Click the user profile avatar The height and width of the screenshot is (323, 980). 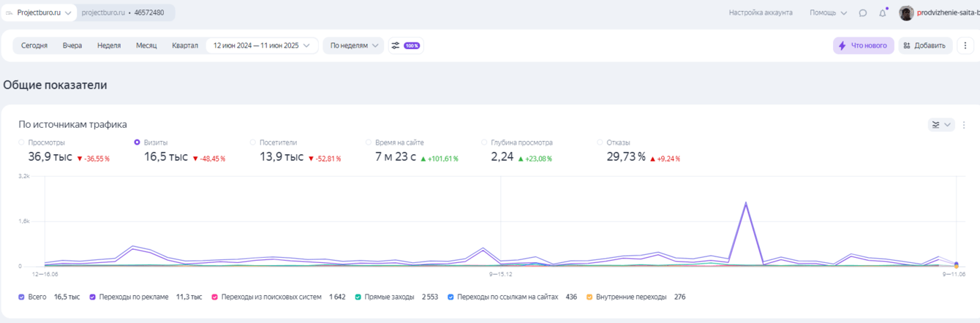pyautogui.click(x=906, y=13)
